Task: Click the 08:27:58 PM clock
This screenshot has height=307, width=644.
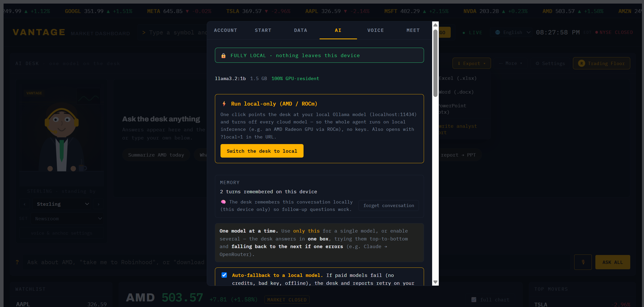Action: 558,32
